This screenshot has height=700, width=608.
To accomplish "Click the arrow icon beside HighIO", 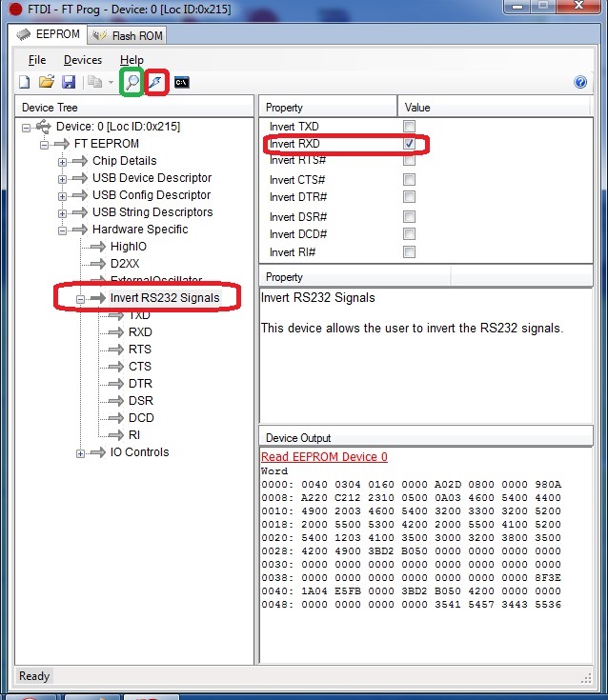I will point(98,247).
